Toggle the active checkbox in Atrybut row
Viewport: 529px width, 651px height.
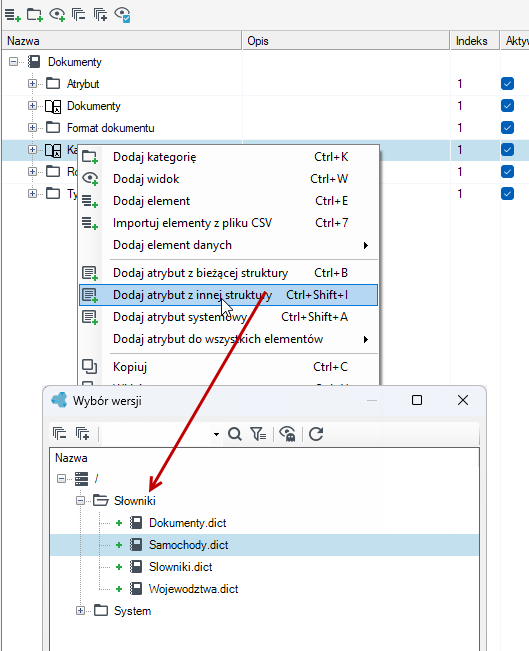tap(507, 84)
